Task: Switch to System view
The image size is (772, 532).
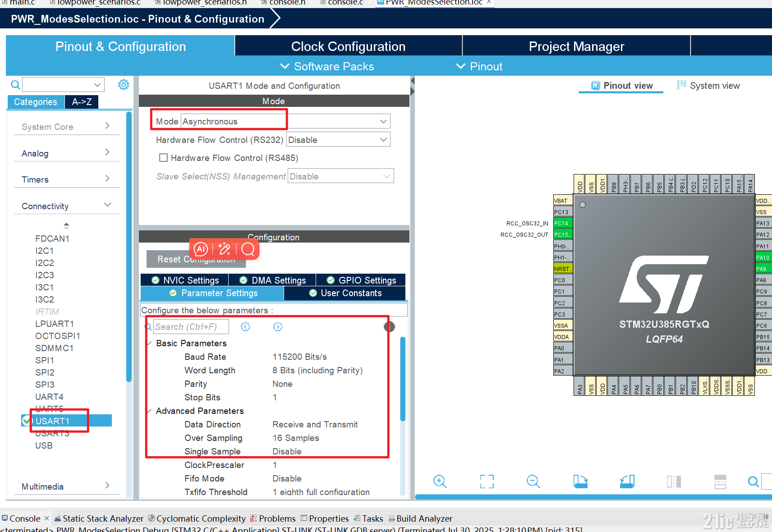Action: [708, 86]
